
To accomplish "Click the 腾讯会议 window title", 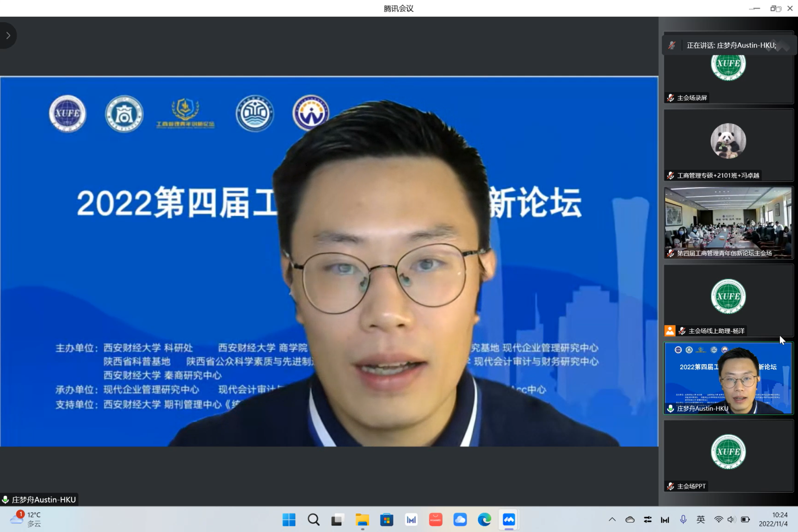I will (x=398, y=8).
